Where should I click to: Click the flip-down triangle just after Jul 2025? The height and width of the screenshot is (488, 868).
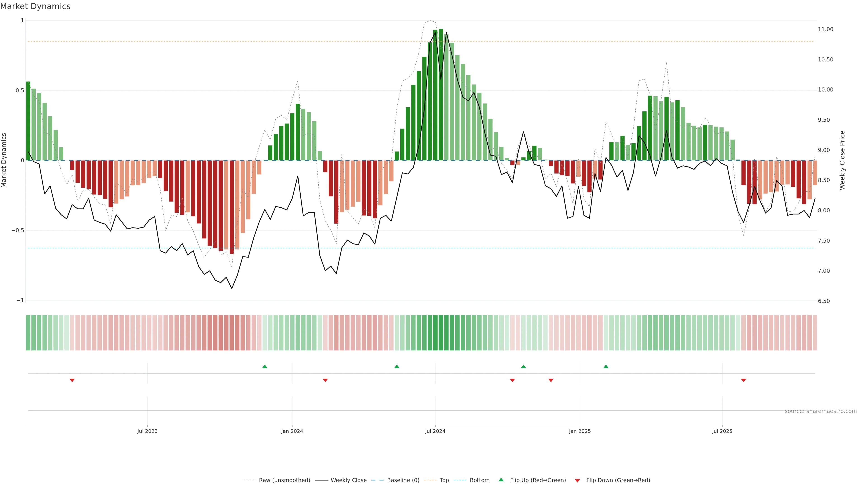743,380
